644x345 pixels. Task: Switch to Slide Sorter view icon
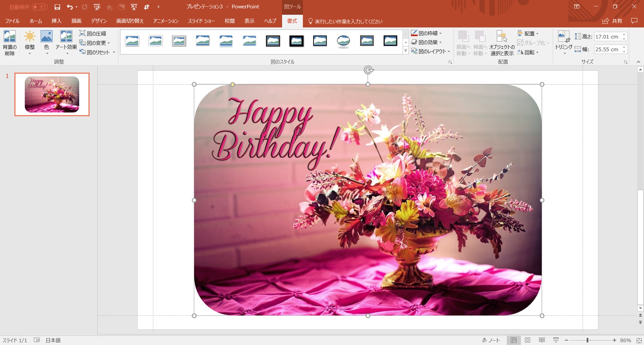tap(528, 340)
